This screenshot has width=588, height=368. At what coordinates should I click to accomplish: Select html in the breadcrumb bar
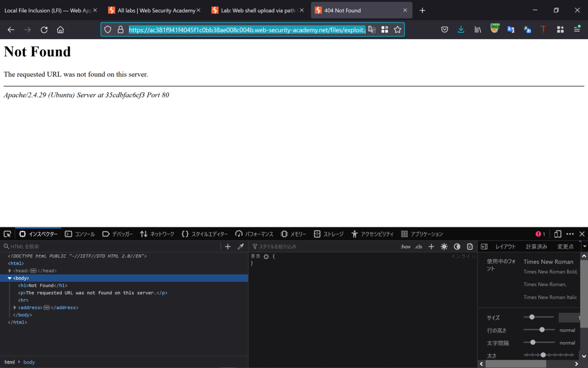(10, 362)
